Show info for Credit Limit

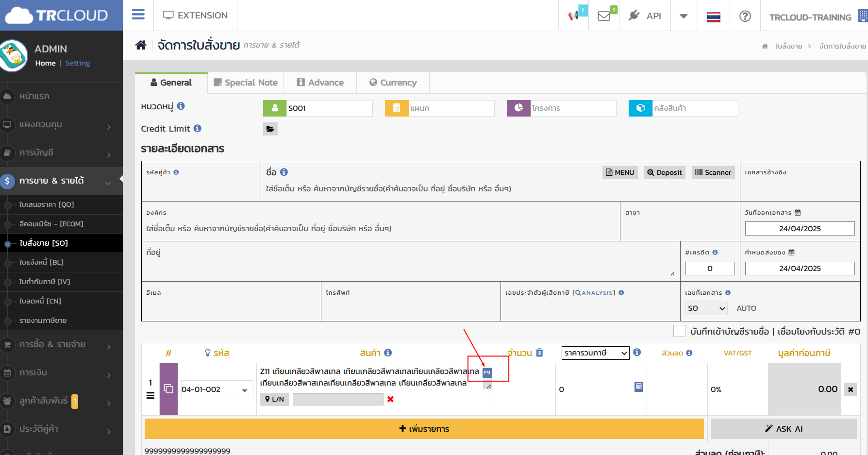198,128
